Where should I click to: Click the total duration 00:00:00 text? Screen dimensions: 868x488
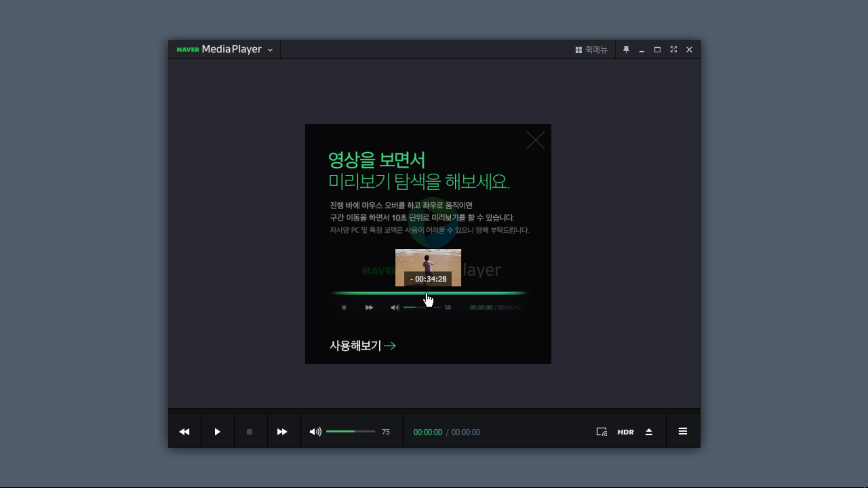point(466,432)
